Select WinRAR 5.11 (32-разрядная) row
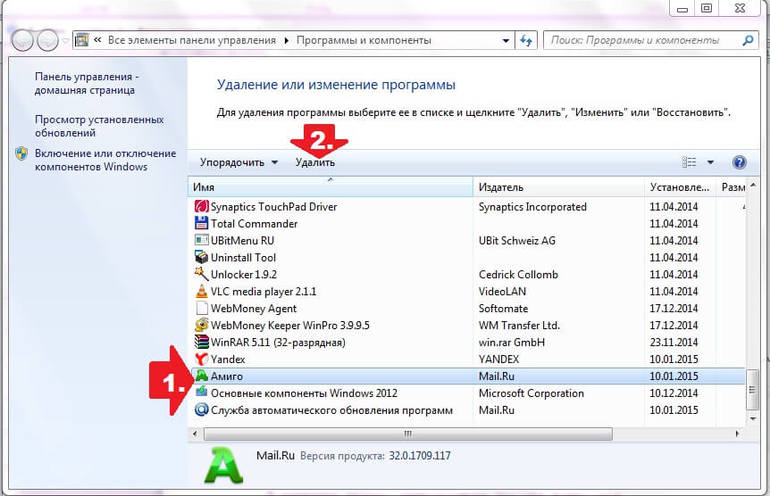770x496 pixels. [x=467, y=342]
